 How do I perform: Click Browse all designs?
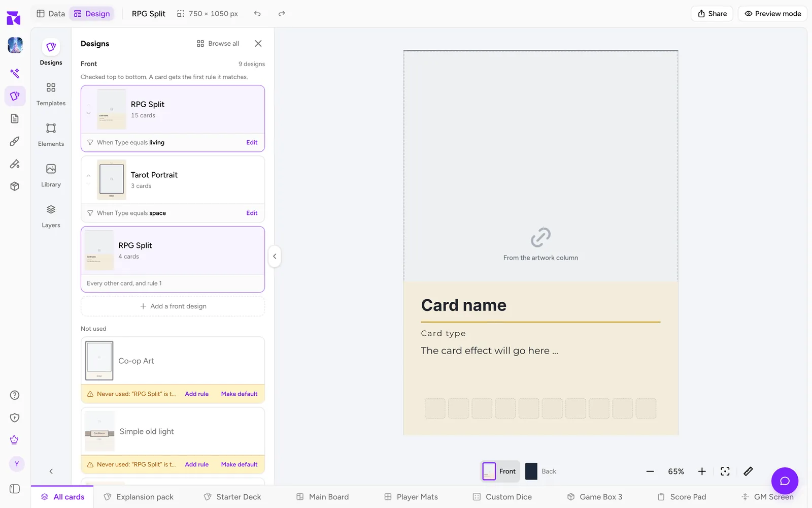coord(218,44)
